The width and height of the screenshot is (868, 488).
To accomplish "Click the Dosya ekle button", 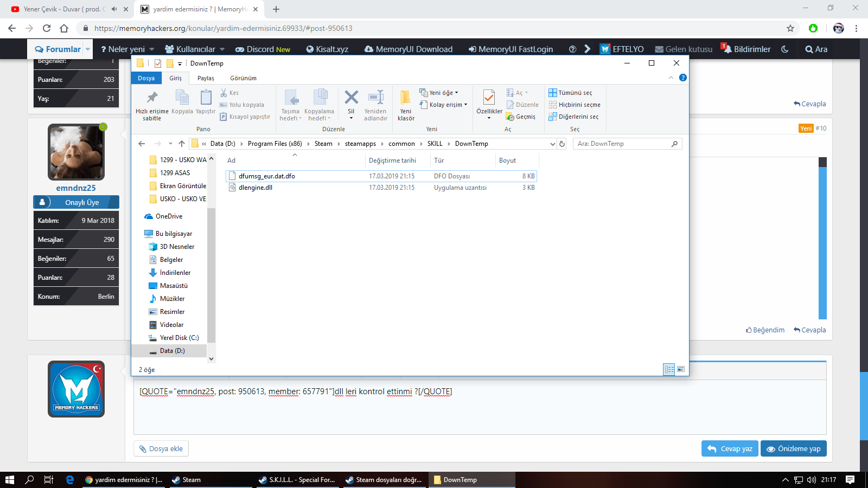I will point(161,448).
